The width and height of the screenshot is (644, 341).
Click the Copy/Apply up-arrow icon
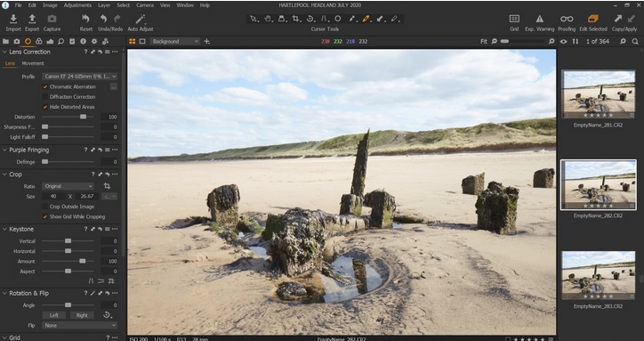617,19
